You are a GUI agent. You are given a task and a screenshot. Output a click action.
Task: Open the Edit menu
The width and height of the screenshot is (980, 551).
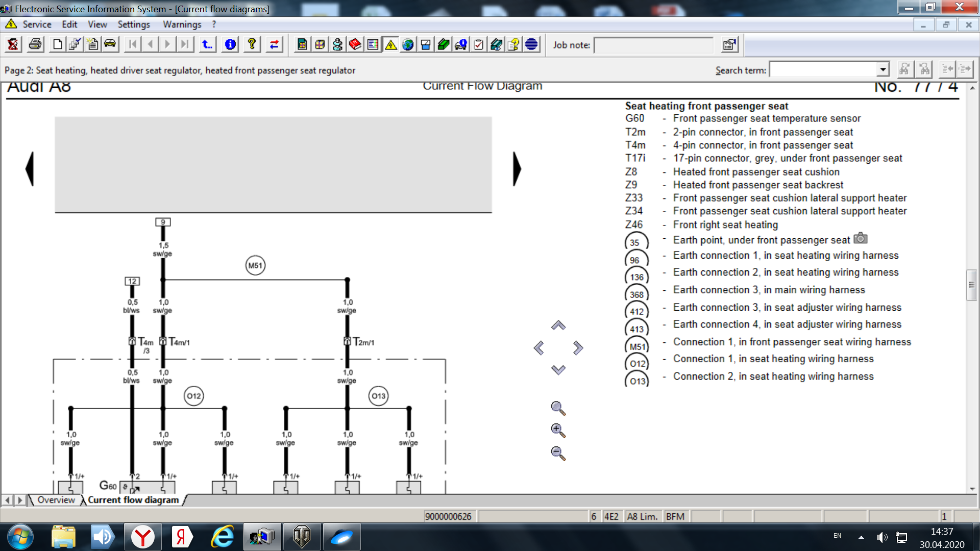[69, 24]
